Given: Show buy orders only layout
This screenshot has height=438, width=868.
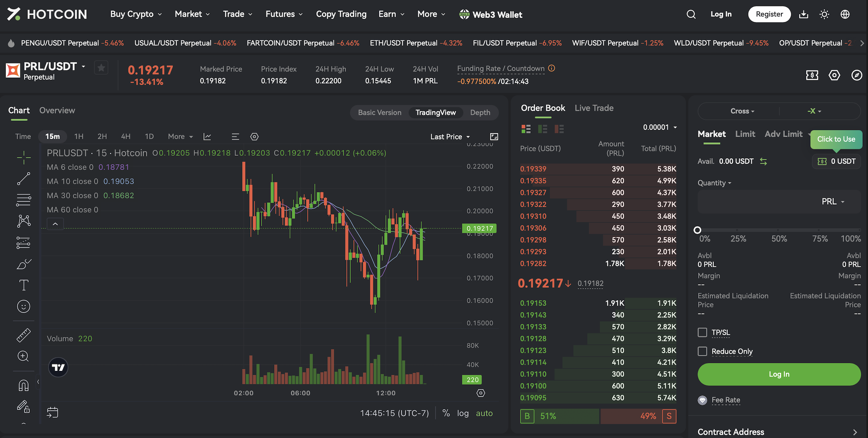Looking at the screenshot, I should (543, 129).
